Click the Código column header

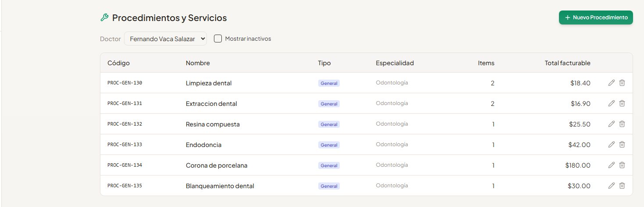click(118, 63)
